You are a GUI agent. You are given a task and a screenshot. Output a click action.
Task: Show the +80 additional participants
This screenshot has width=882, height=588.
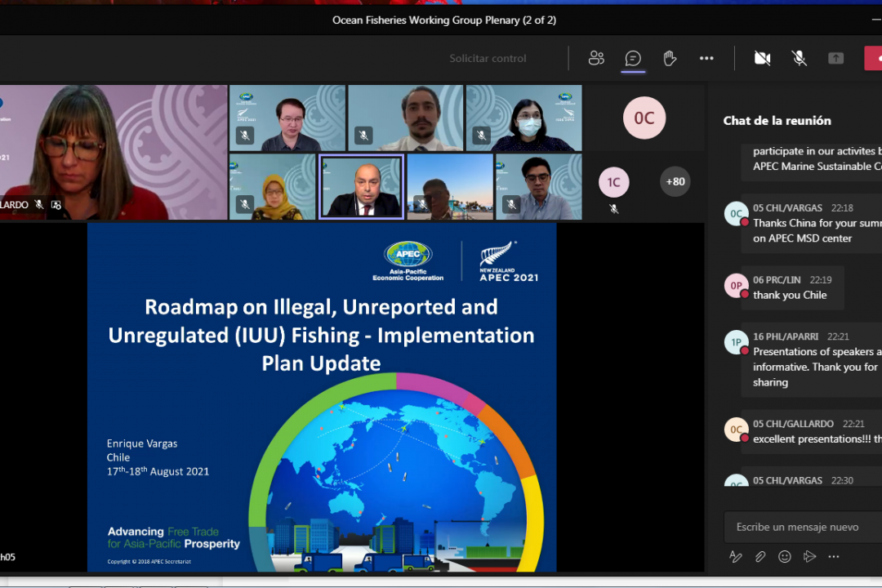point(675,182)
